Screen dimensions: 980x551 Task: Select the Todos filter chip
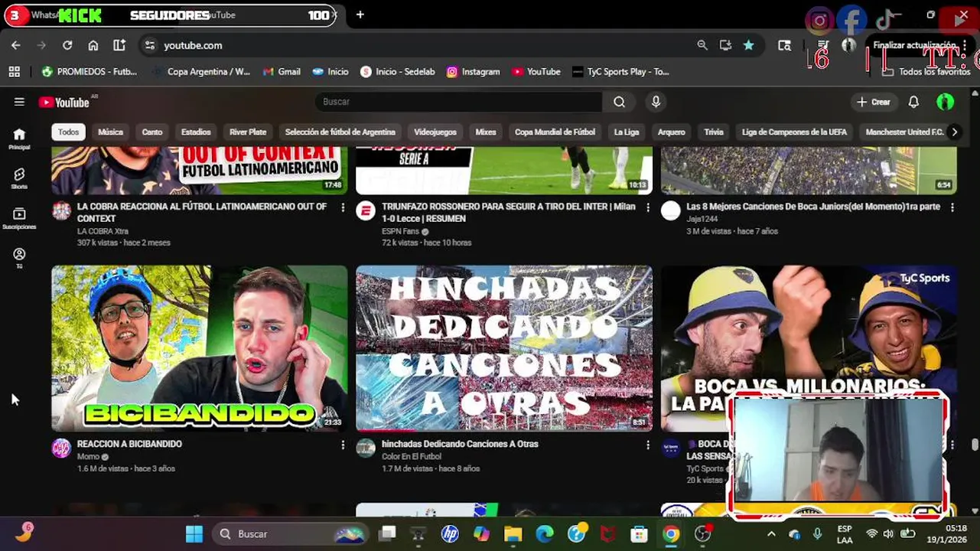[68, 132]
